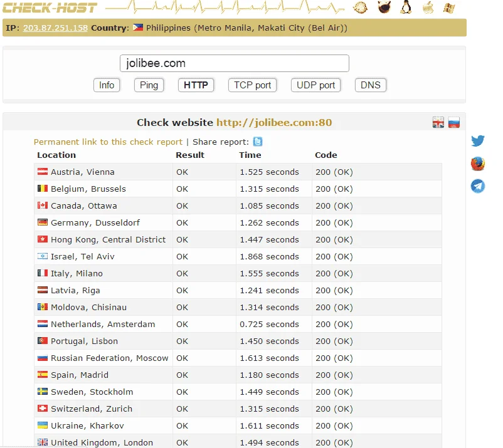Select United Kingdom, London text
This screenshot has width=503, height=448.
pyautogui.click(x=102, y=443)
